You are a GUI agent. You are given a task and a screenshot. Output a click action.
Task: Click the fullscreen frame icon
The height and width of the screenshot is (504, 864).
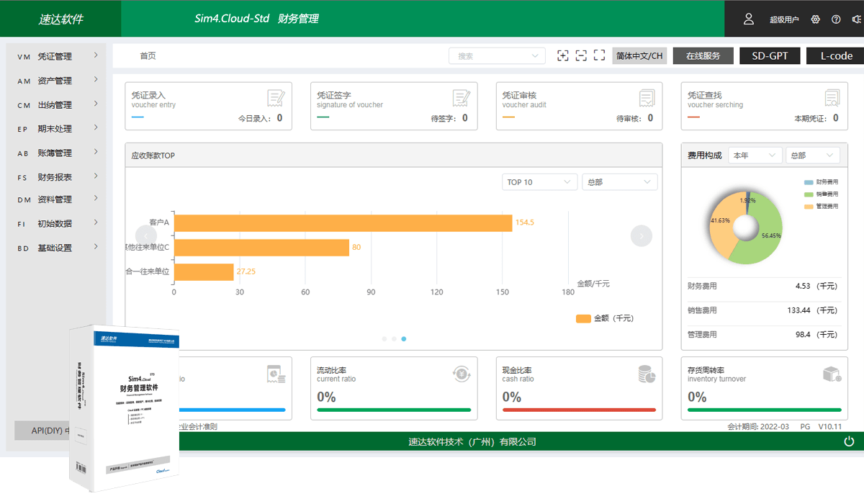coord(599,55)
